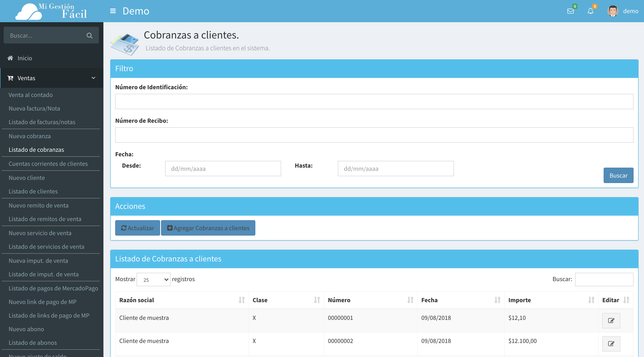
Task: Click the Demo title in header
Action: [x=136, y=11]
